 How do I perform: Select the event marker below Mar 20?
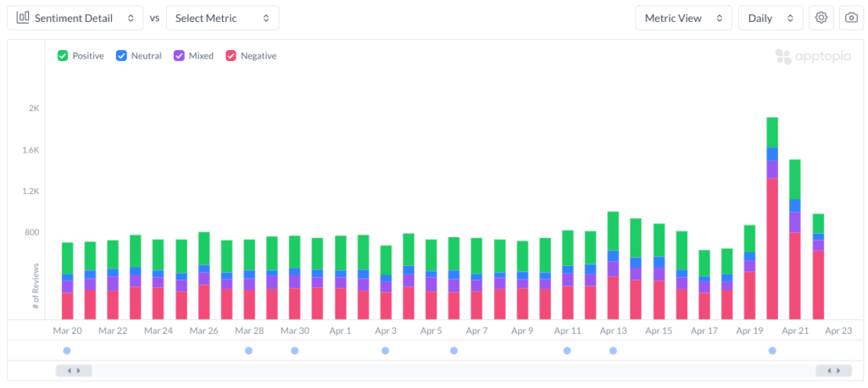(67, 351)
